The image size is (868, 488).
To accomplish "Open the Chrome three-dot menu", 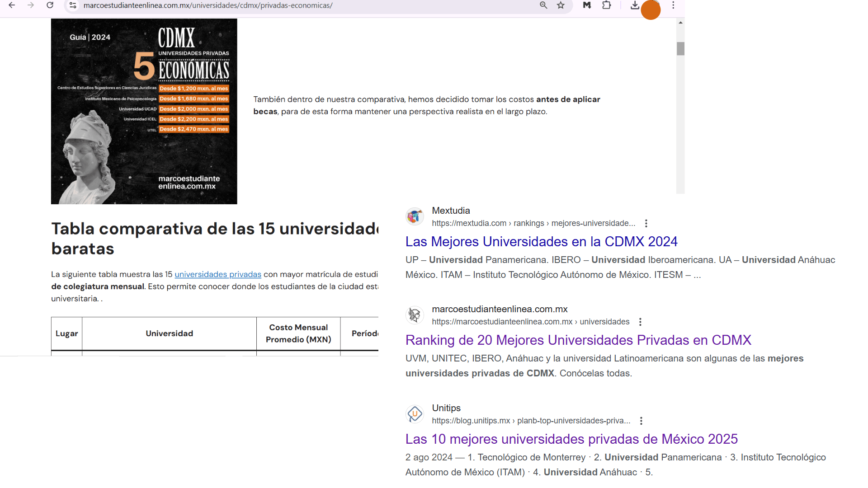I will coord(673,5).
